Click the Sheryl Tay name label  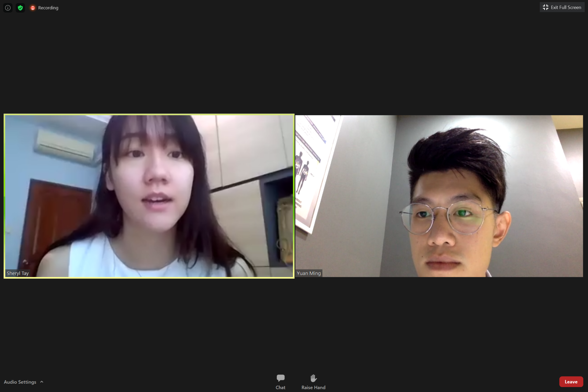point(18,273)
